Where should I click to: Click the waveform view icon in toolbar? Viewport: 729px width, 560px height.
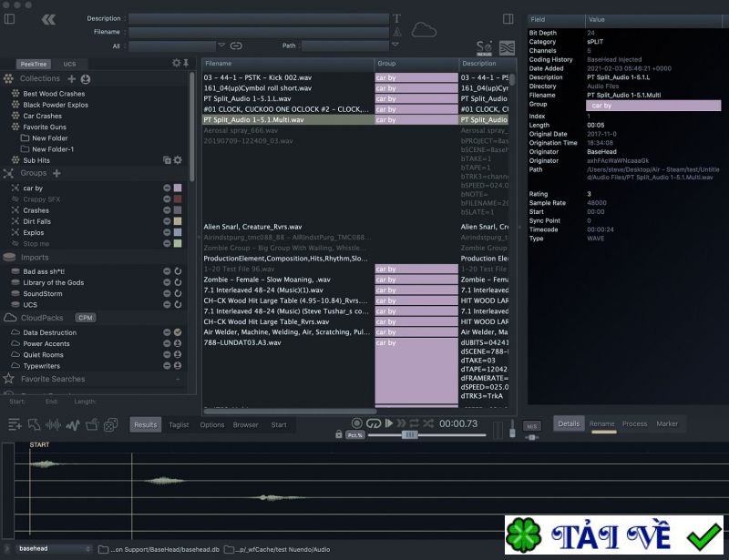53,424
